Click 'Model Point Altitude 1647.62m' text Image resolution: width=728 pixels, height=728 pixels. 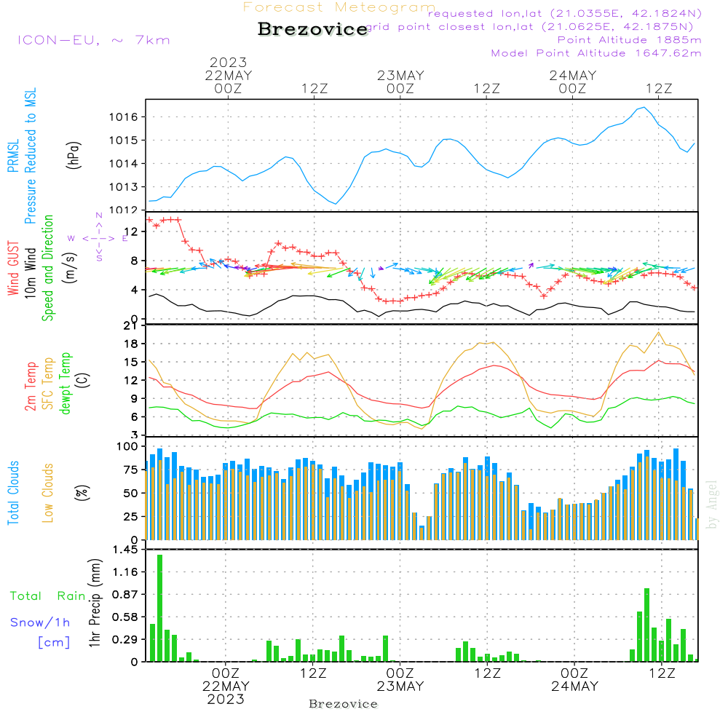[x=596, y=53]
